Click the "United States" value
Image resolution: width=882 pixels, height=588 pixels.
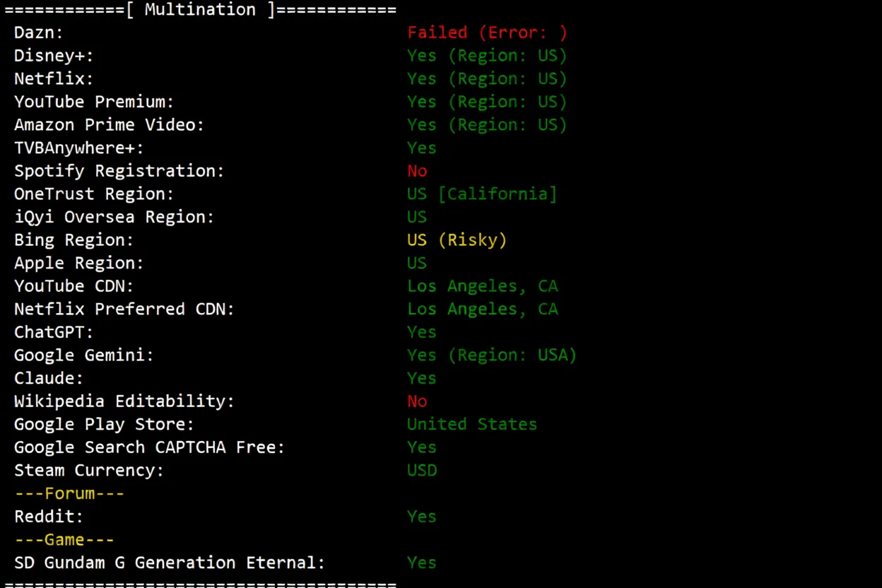click(472, 424)
